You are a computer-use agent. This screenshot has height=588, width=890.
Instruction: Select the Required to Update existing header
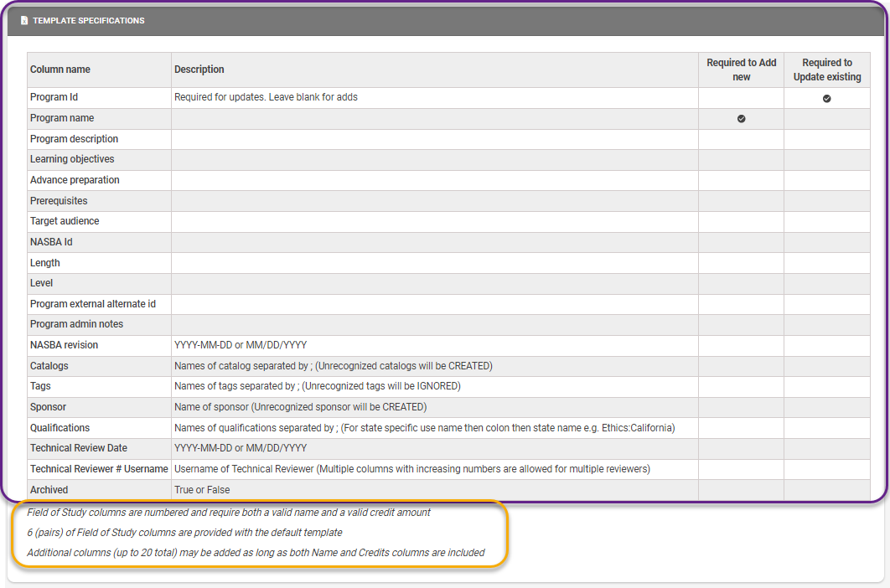827,70
